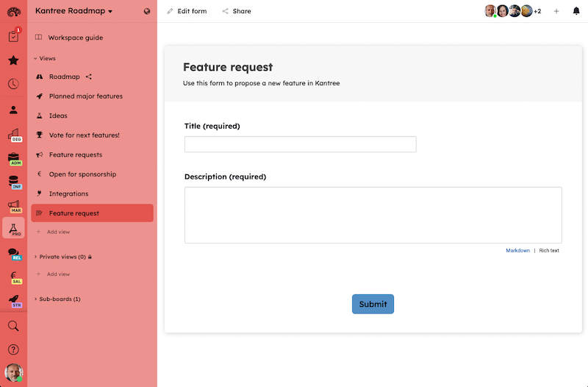Click the plus icon to add member

[x=556, y=11]
